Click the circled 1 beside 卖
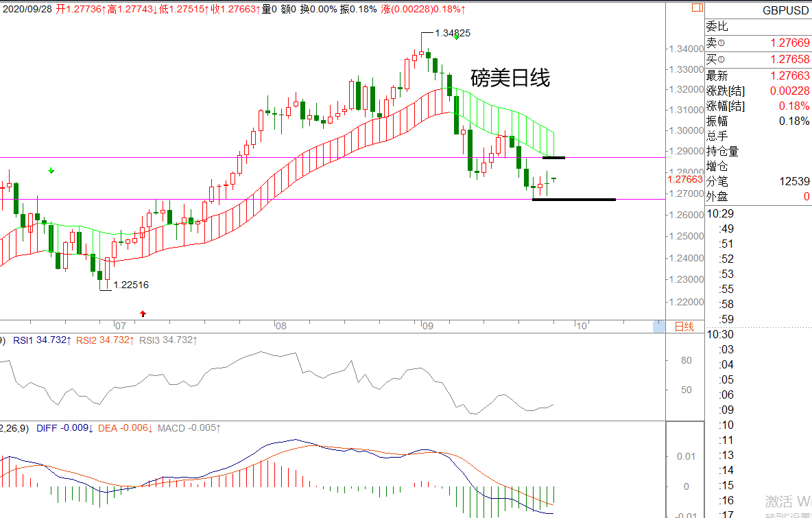812x518 pixels. pyautogui.click(x=721, y=43)
